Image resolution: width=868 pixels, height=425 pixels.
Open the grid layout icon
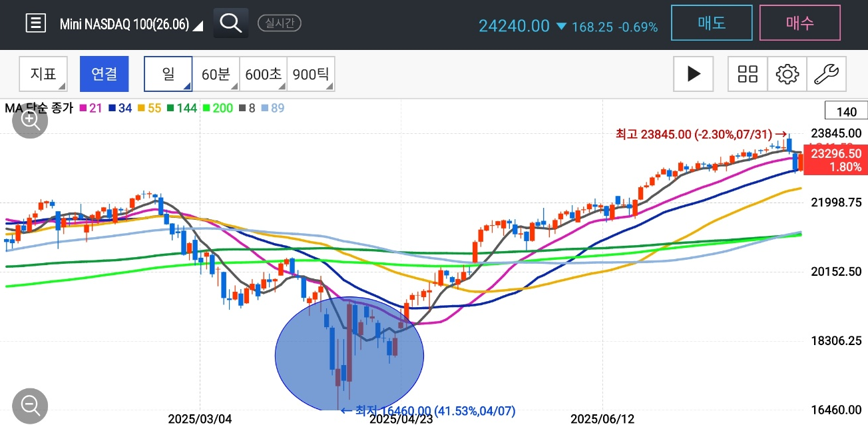[x=748, y=74]
